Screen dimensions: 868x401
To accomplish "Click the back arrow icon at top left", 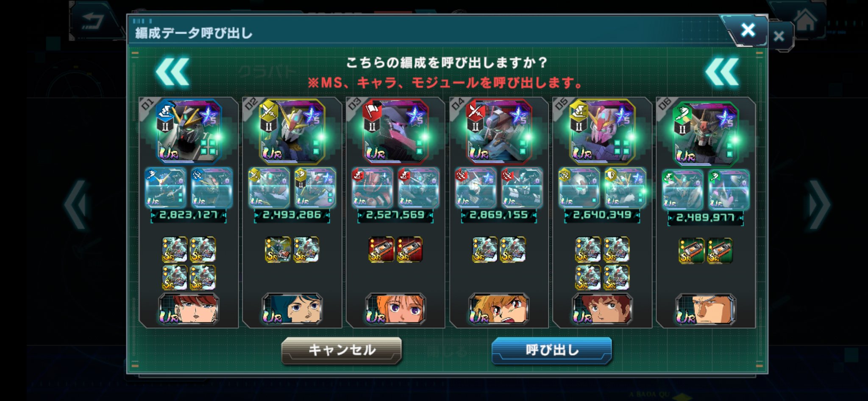I will point(93,20).
